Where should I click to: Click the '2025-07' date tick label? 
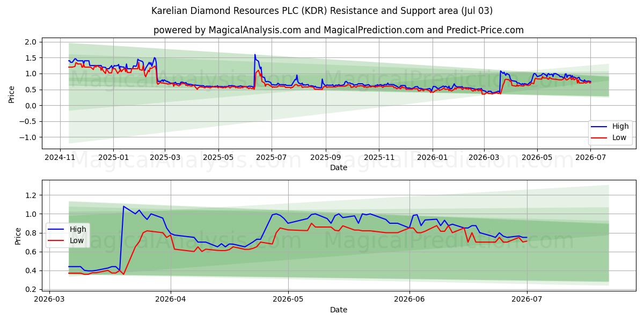[x=271, y=157]
